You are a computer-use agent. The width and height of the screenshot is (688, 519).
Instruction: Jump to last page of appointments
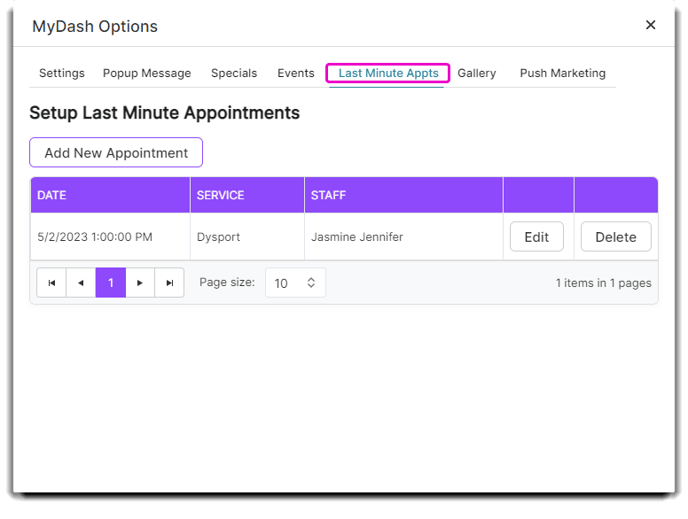[x=169, y=283]
